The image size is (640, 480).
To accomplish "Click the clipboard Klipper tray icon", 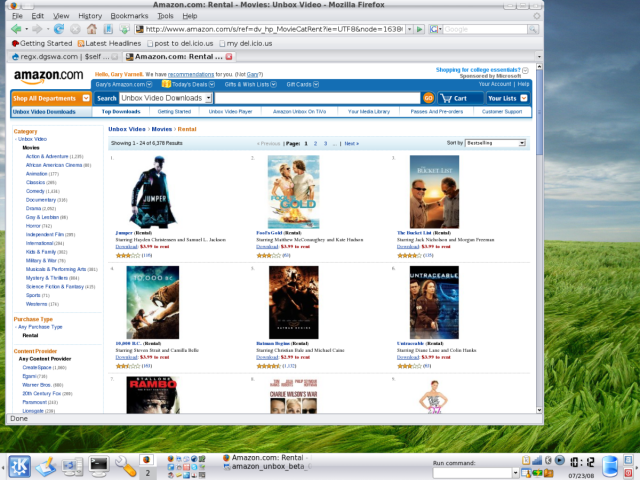I will tap(526, 460).
